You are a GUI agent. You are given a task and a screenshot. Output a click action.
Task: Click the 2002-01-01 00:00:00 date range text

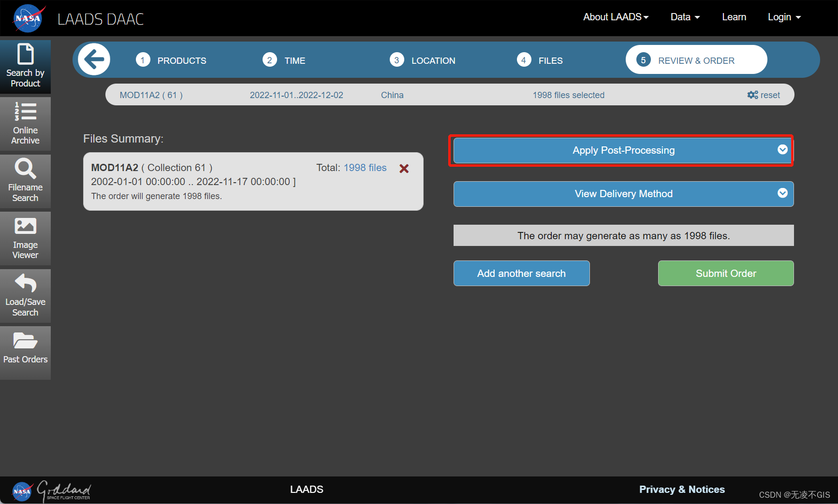tap(193, 182)
